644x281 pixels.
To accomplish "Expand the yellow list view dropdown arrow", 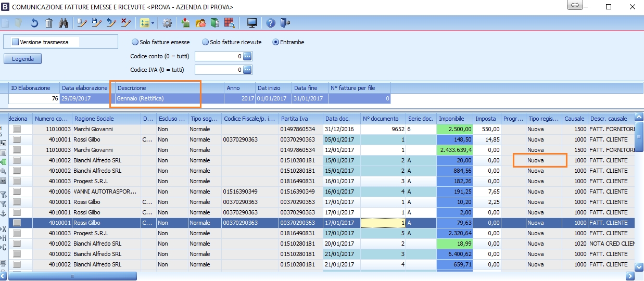I will pyautogui.click(x=153, y=23).
